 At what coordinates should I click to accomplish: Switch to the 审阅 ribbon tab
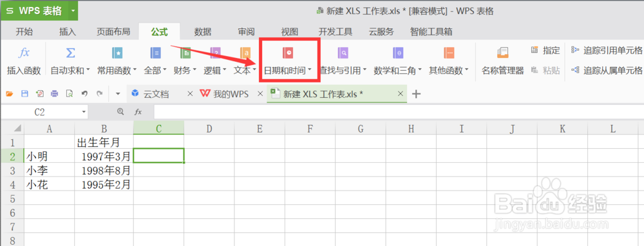point(247,32)
